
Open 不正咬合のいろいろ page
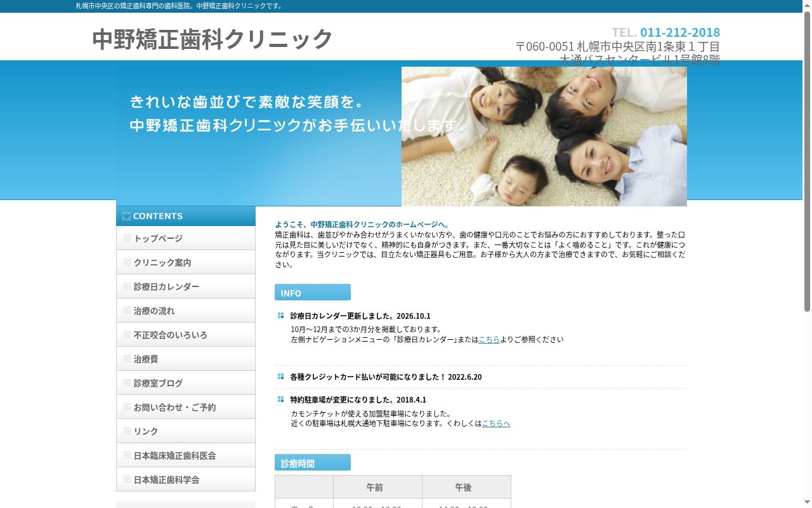tap(185, 335)
